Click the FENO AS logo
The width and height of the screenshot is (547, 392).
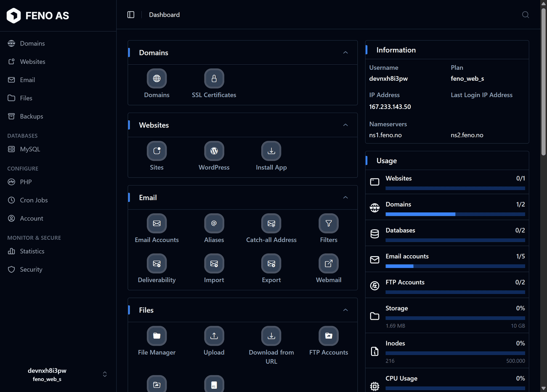point(38,16)
